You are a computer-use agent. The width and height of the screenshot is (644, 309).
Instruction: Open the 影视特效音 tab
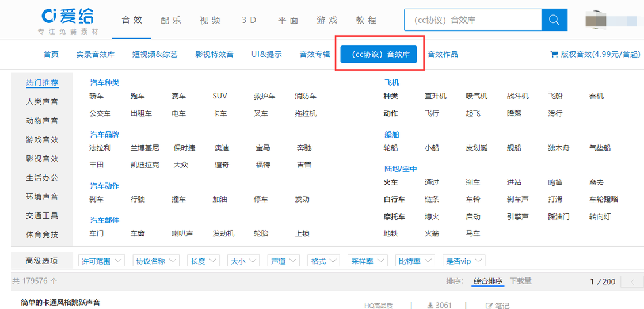[x=215, y=54]
